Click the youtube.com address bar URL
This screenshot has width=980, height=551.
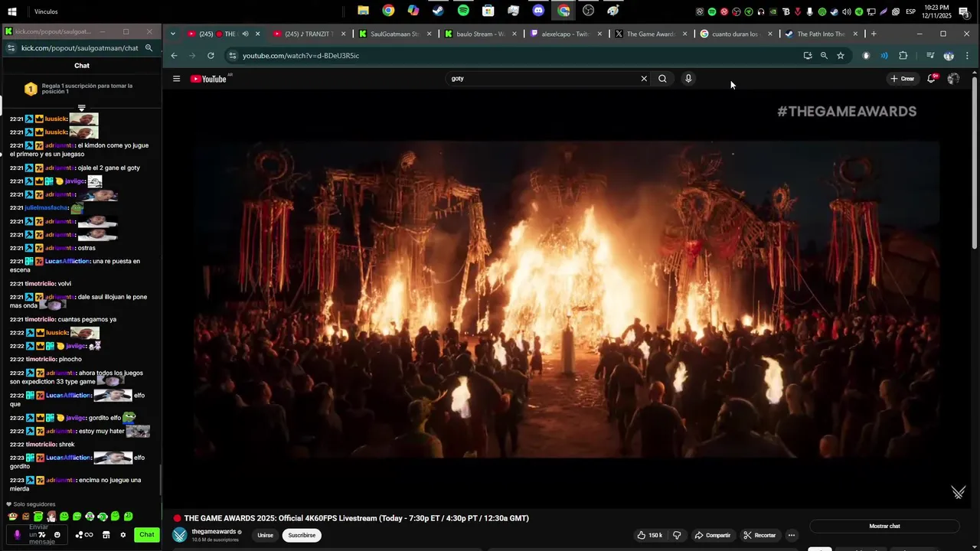tap(301, 55)
